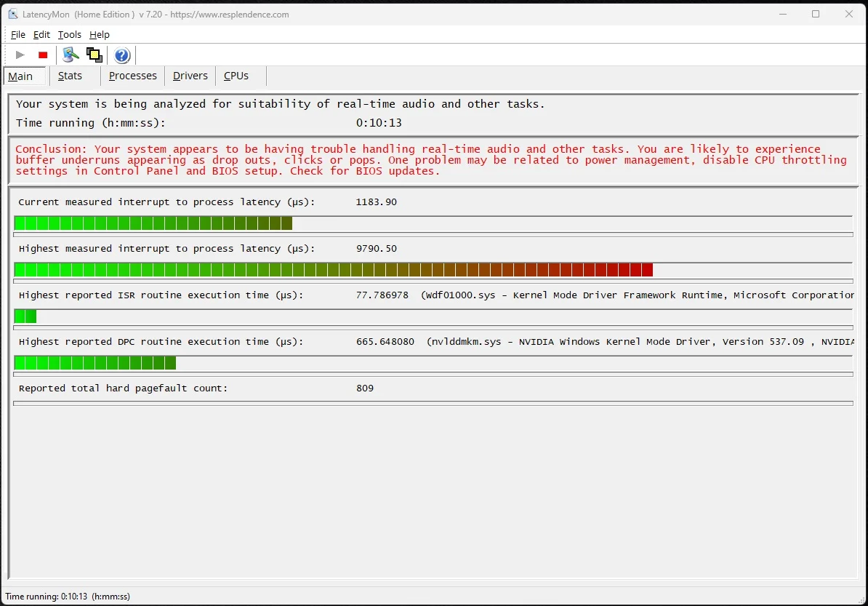The image size is (868, 606).
Task: Open the Tools menu
Action: 70,34
